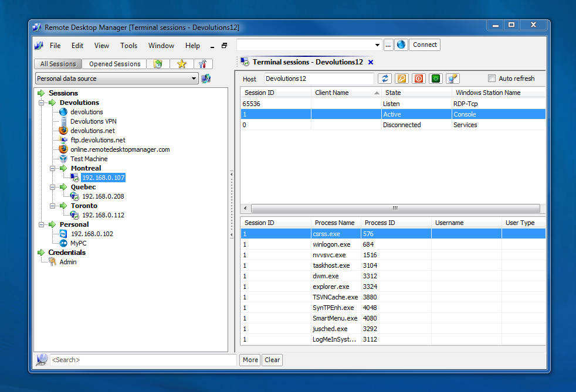Image resolution: width=576 pixels, height=392 pixels.
Task: Click the globe icon next to Connect
Action: coord(401,45)
